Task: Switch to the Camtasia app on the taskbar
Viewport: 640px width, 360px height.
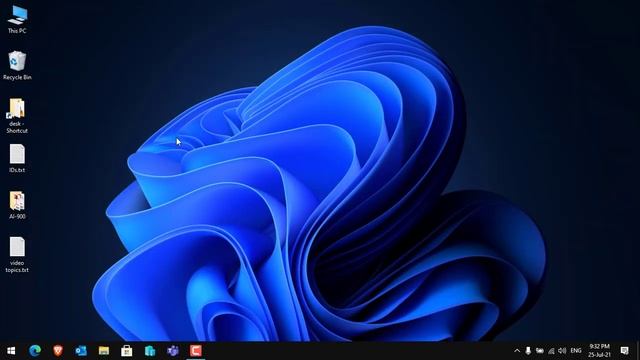Action: [x=196, y=351]
